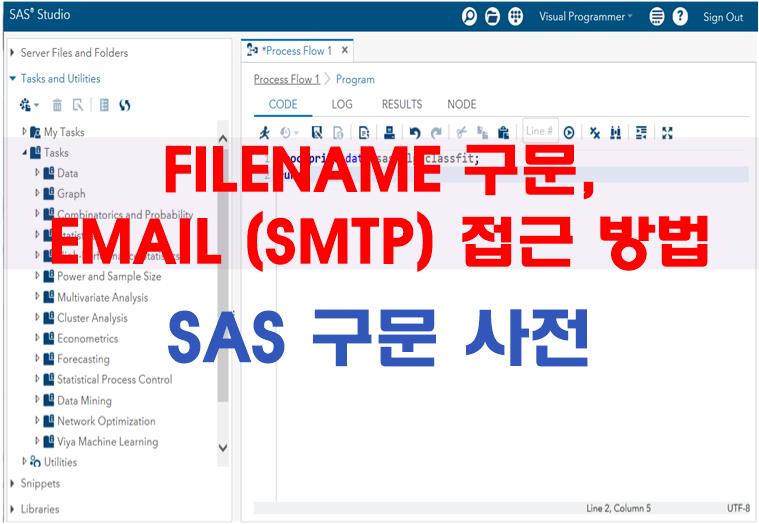Cut selected code with scissors icon
Image resolution: width=759 pixels, height=524 pixels.
[x=461, y=132]
